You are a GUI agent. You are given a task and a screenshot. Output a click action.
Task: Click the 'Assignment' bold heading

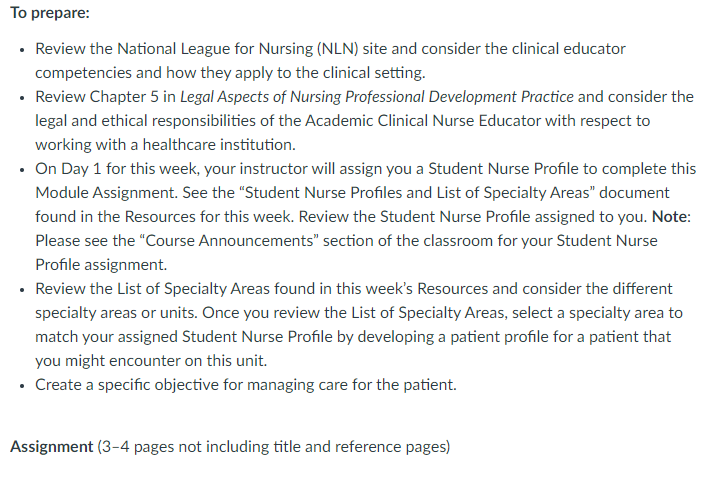click(x=51, y=447)
